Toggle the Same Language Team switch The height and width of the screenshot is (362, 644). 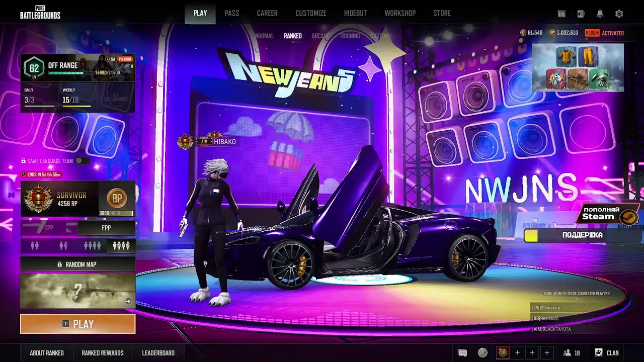point(82,161)
